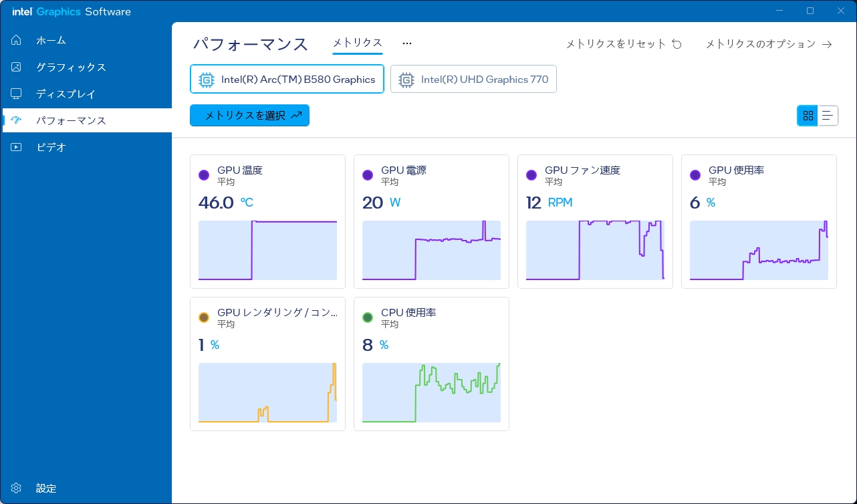The height and width of the screenshot is (504, 857).
Task: Click the chart arrow icon on メトリクスを選択
Action: 297,116
